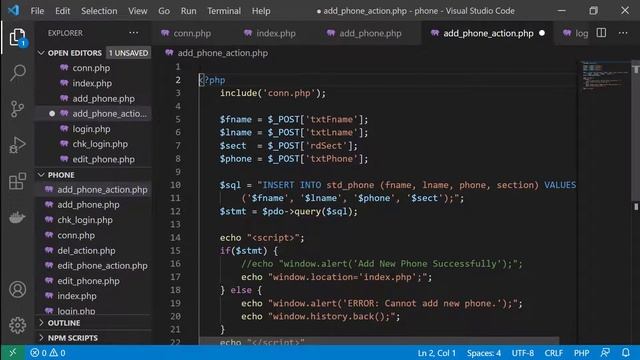The width and height of the screenshot is (640, 360).
Task: Open the Search view icon
Action: point(17,73)
